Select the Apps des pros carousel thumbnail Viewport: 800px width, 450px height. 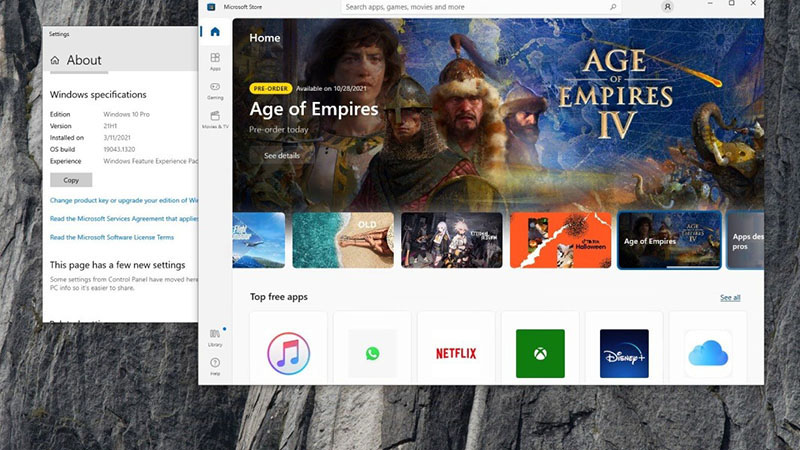(745, 240)
